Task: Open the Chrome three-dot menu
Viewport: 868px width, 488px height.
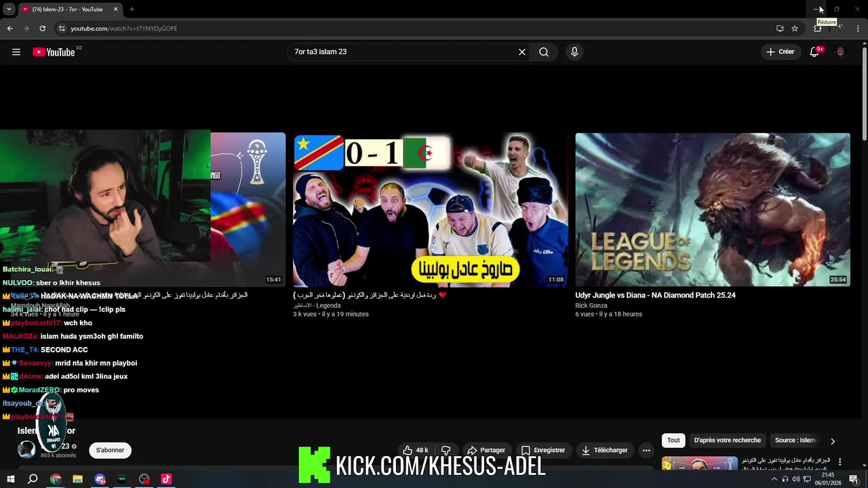Action: tap(859, 28)
